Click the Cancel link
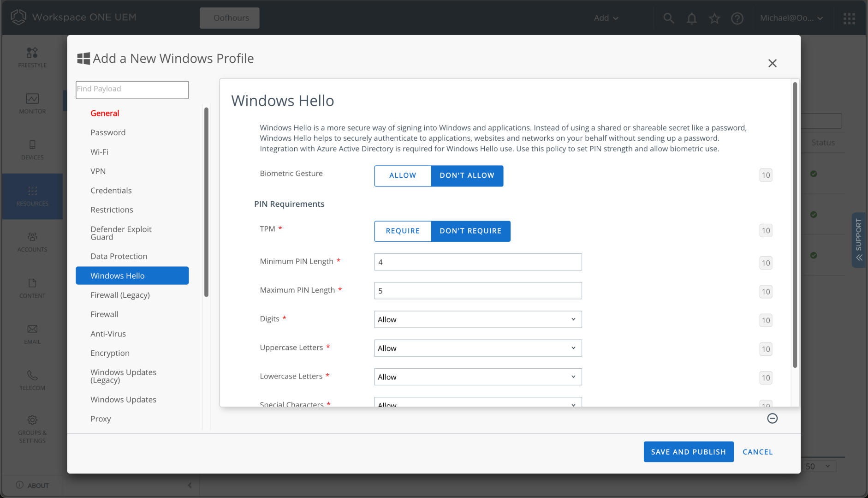 [x=757, y=452]
